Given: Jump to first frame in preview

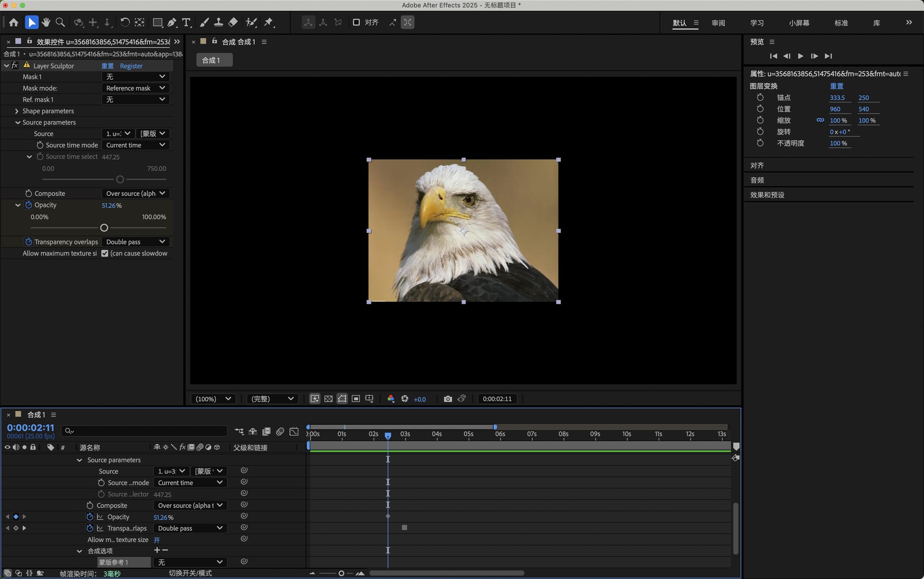Looking at the screenshot, I should 773,56.
